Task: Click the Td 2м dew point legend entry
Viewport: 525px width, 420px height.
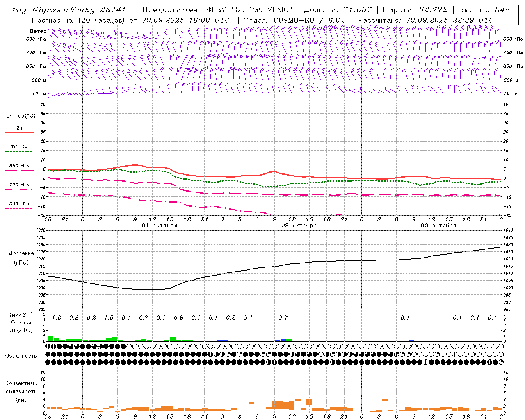Action: [19, 147]
